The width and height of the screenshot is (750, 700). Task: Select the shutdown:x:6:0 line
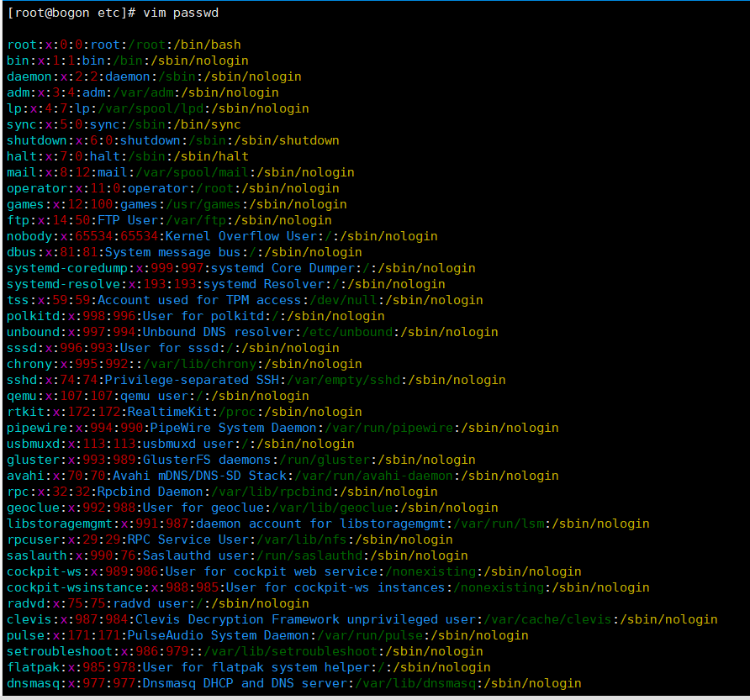pyautogui.click(x=173, y=140)
